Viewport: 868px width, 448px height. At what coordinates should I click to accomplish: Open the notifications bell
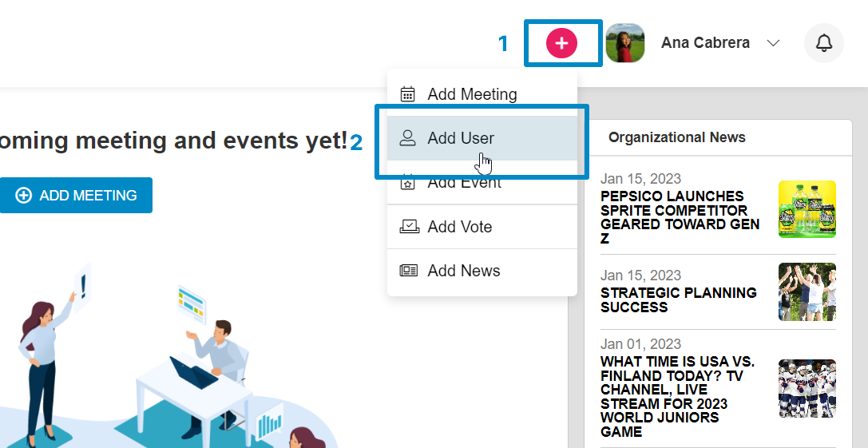823,43
